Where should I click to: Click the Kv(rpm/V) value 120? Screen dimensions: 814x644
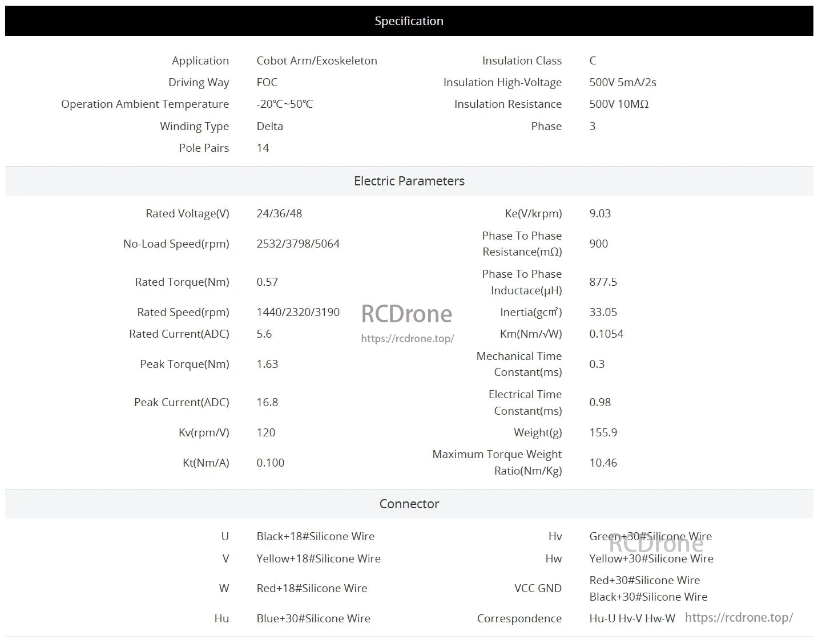(265, 432)
